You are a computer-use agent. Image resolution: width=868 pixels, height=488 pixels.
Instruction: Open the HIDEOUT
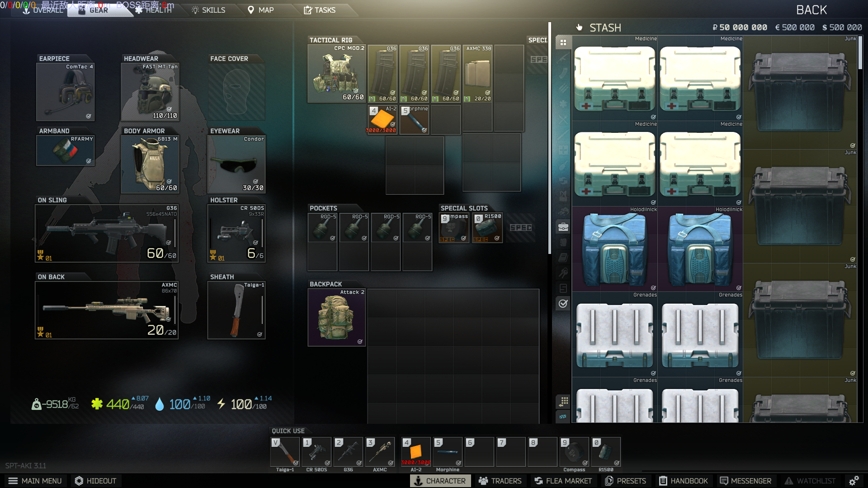(x=95, y=481)
